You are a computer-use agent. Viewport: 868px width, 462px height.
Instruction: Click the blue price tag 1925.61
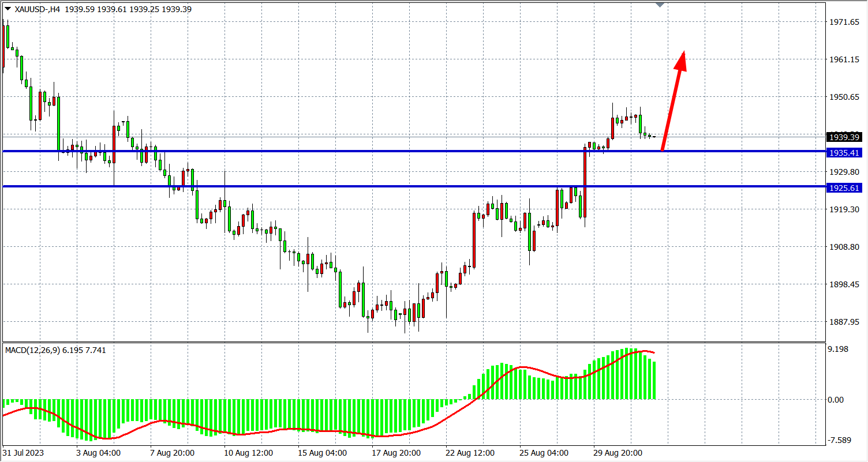point(844,188)
